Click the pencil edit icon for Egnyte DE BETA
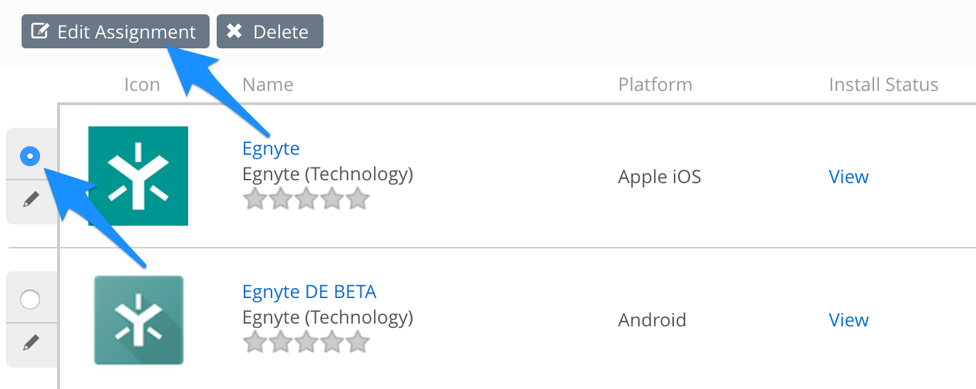The height and width of the screenshot is (389, 976). pos(30,344)
